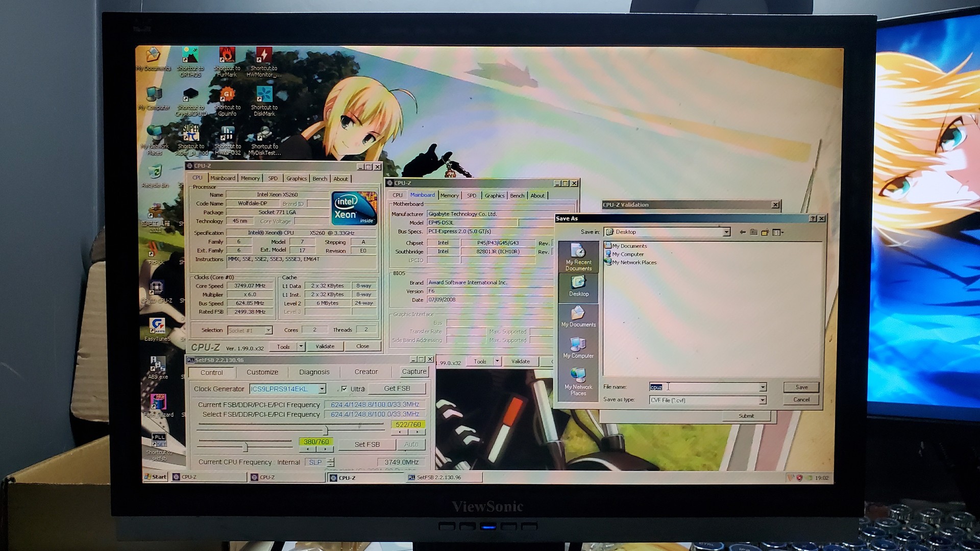Click the Start button on taskbar

(x=155, y=477)
